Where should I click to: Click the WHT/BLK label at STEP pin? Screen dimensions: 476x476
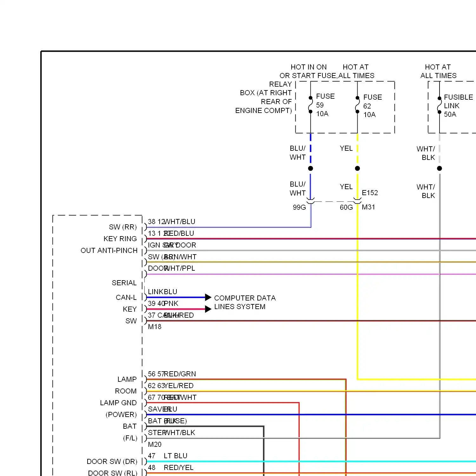(x=179, y=433)
